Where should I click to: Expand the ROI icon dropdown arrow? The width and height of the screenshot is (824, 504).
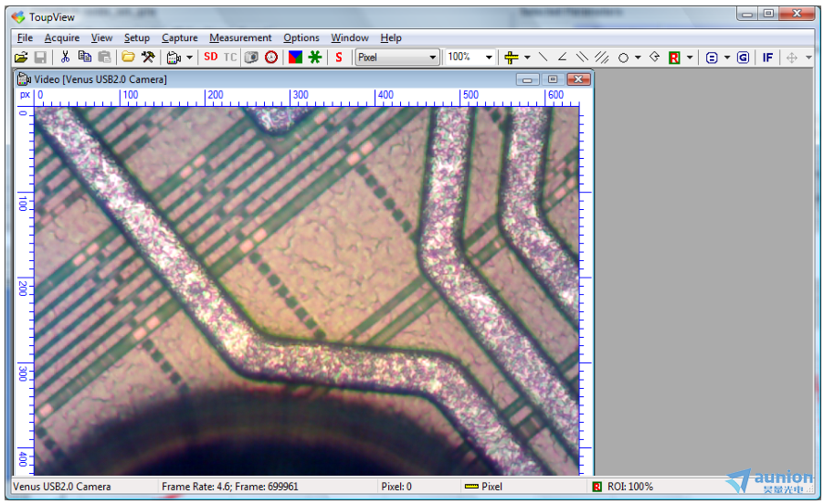(690, 58)
